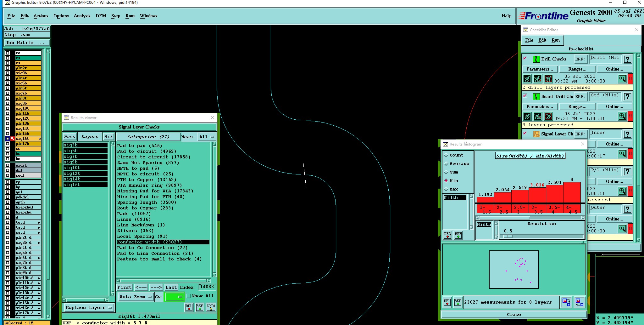
Task: Click DEL icon in Results viewer
Action: [x=189, y=307]
